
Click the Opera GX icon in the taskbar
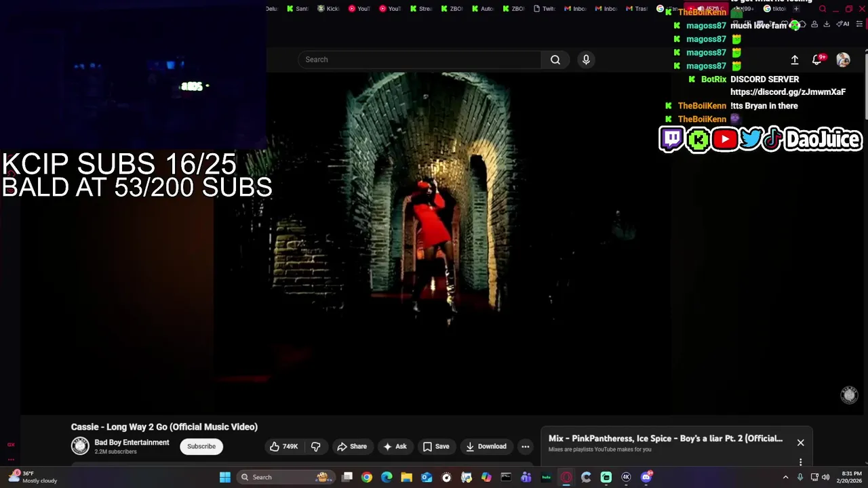(566, 477)
